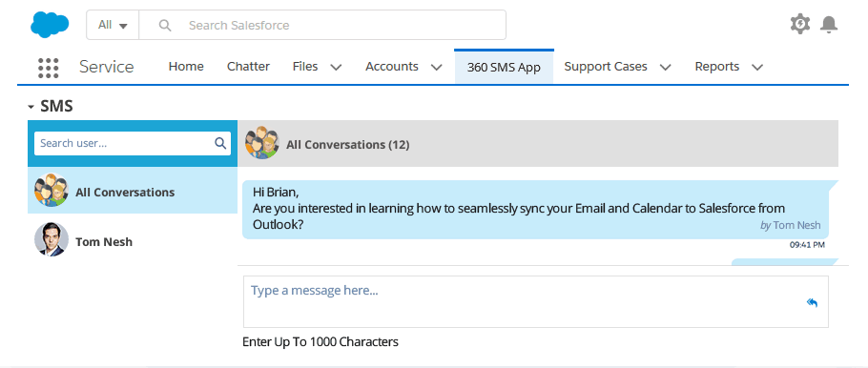Viewport: 868px width, 368px height.
Task: Click the All Conversations (12) header text
Action: [347, 145]
